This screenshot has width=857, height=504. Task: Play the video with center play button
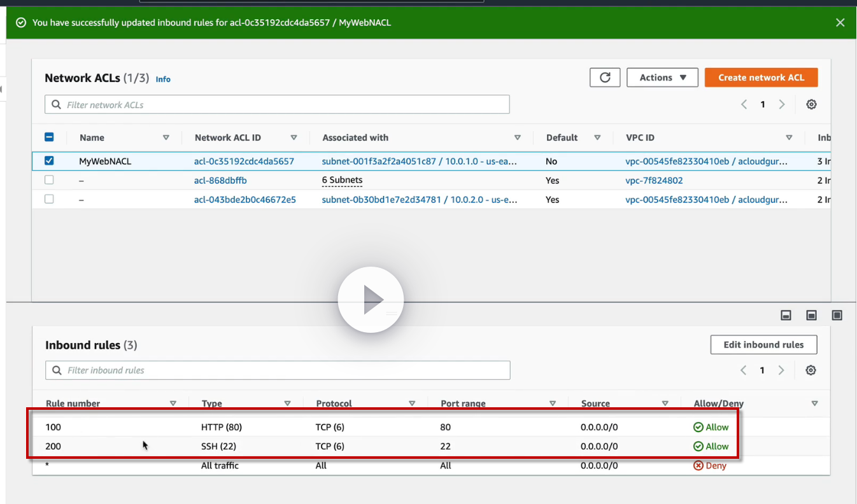click(371, 299)
